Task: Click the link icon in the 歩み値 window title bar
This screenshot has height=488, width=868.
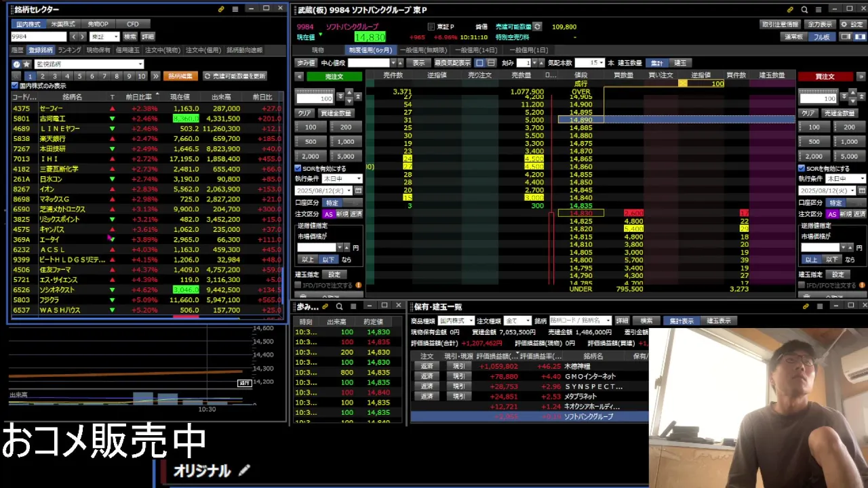Action: pos(325,306)
